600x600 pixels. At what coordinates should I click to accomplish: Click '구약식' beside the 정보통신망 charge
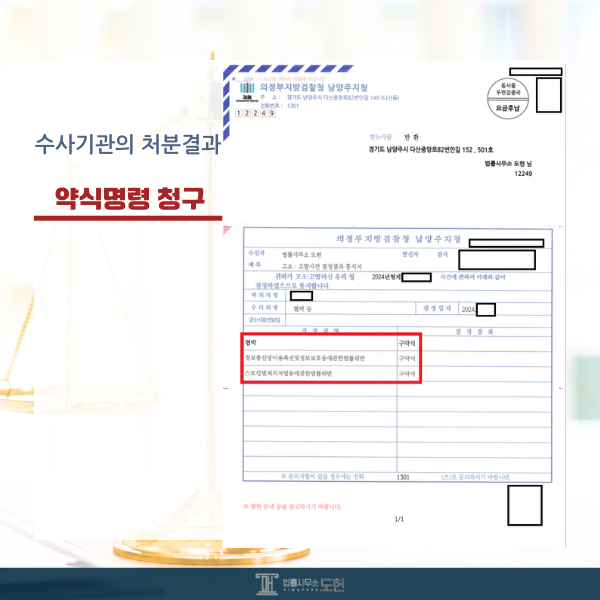[407, 359]
